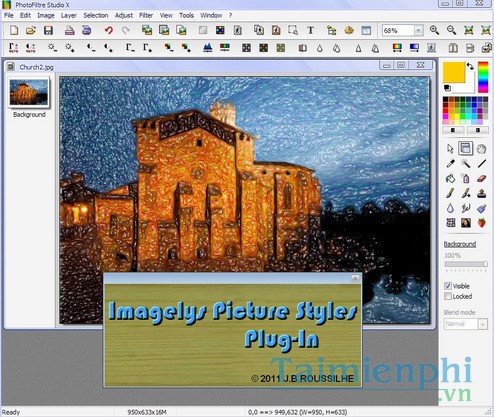The width and height of the screenshot is (494, 417).
Task: Click the Histogram icon in filter toolbar
Action: [208, 48]
